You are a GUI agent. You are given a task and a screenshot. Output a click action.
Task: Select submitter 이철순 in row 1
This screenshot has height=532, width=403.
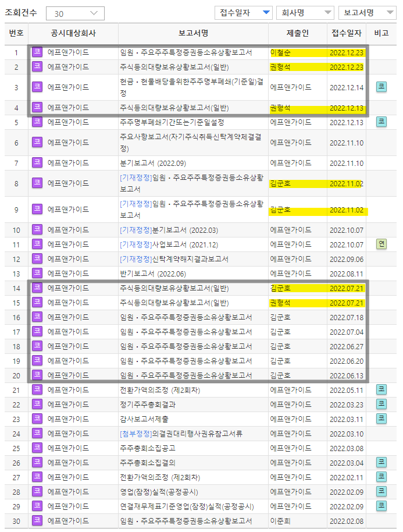[x=280, y=52]
